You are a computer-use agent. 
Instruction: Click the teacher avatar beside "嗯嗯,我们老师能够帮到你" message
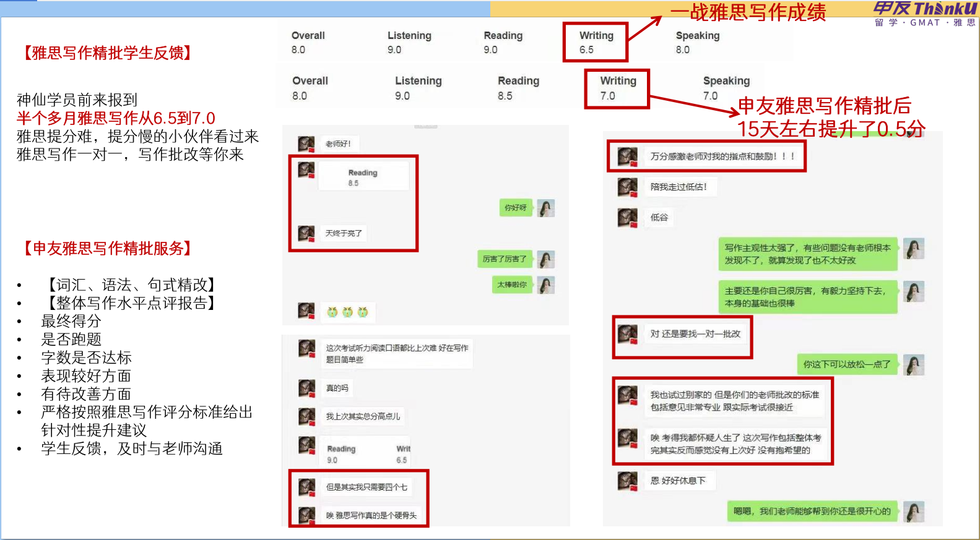(914, 512)
